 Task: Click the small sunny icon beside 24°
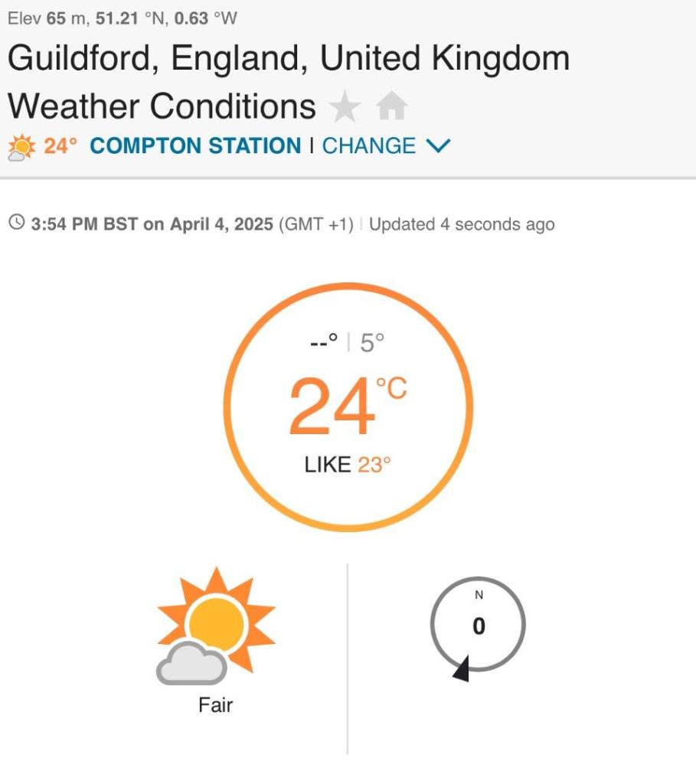(x=21, y=146)
